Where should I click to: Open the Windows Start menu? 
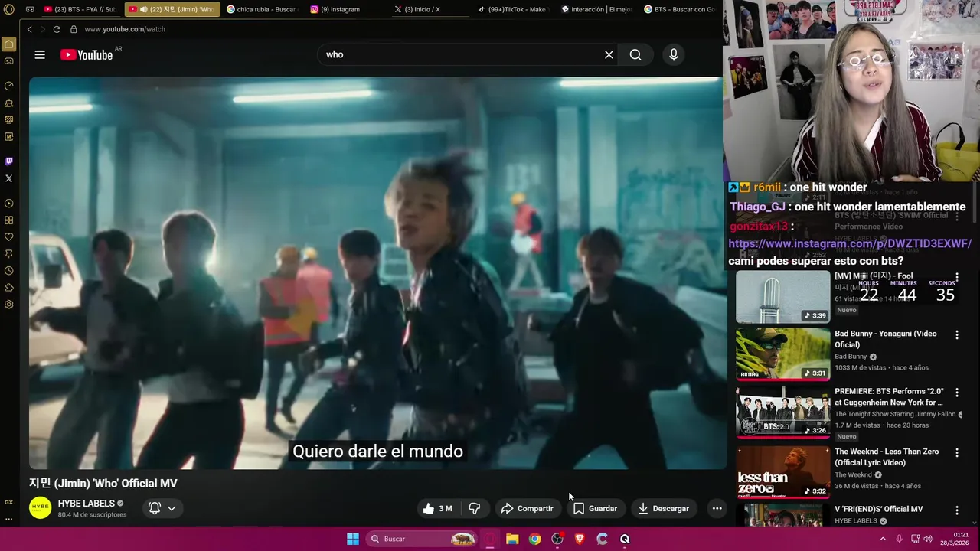click(353, 539)
